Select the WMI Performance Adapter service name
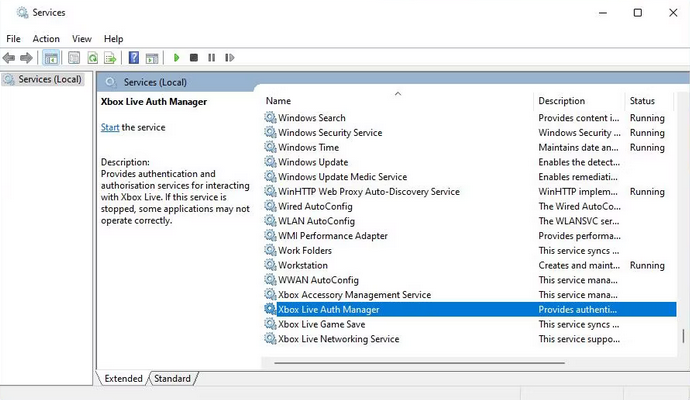 (333, 235)
